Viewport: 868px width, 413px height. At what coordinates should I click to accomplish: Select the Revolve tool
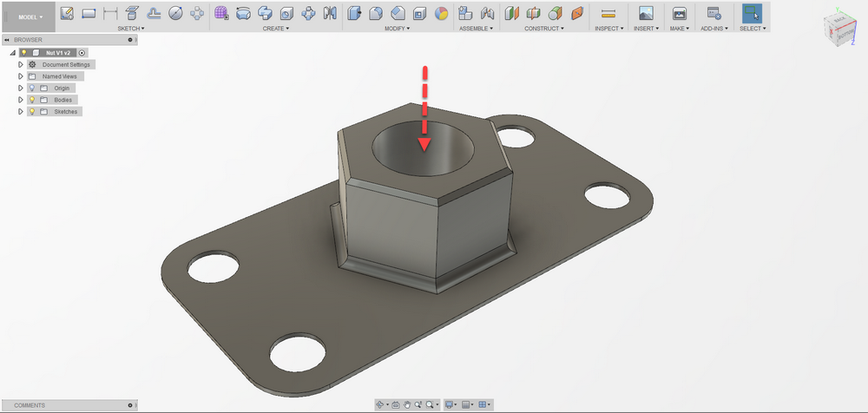tap(243, 13)
